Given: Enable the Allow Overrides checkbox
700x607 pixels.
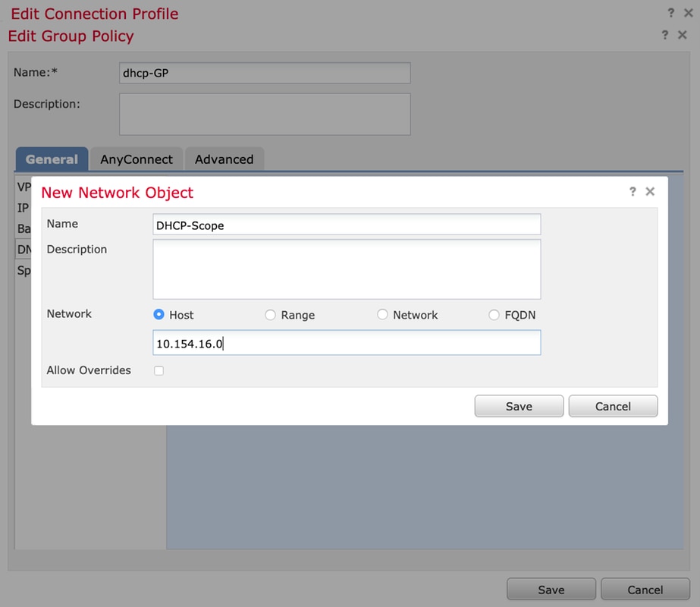Looking at the screenshot, I should click(159, 371).
